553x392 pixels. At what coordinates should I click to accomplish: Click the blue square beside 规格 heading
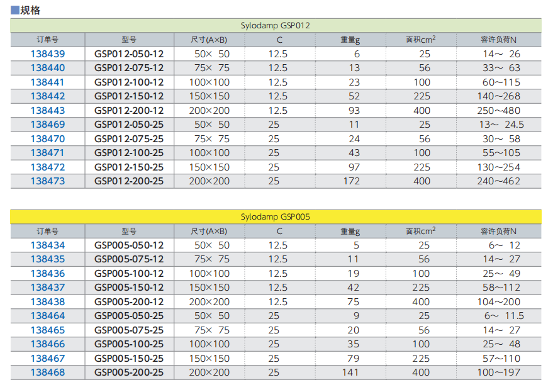15,10
